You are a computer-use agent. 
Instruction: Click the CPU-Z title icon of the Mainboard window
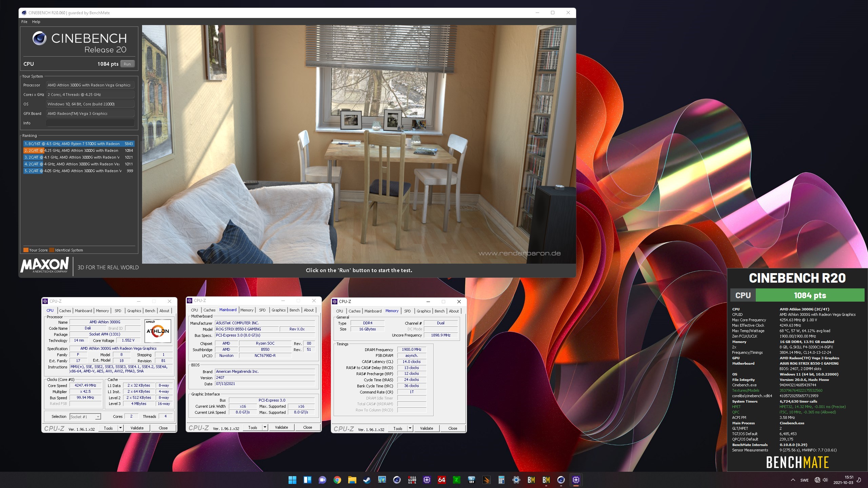190,301
